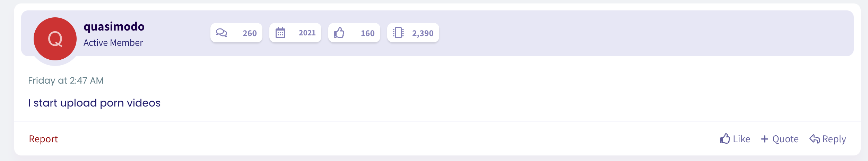
Task: Open the quasimodo username profile link
Action: click(x=114, y=27)
